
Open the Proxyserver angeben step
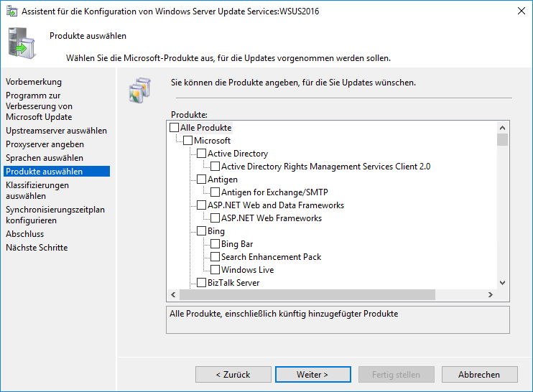[45, 144]
